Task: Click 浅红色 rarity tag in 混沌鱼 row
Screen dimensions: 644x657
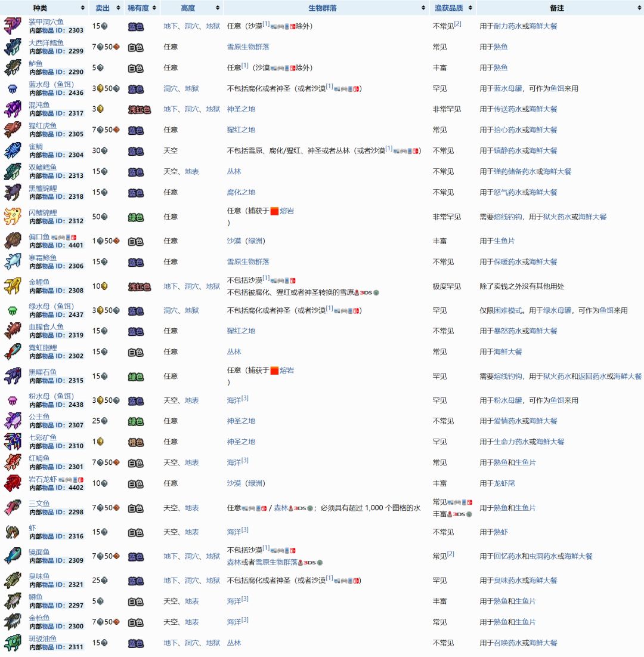Action: click(140, 110)
